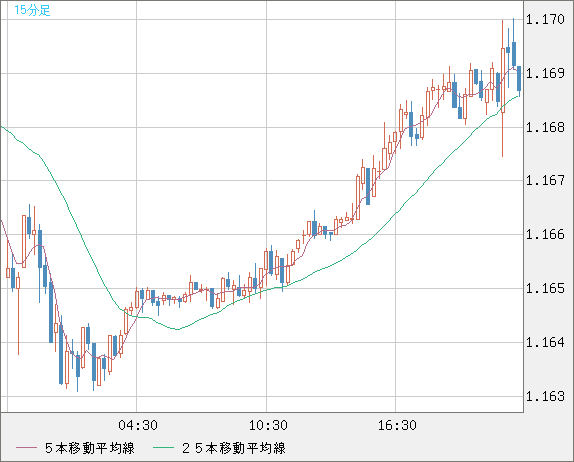Viewport: 574px width, 462px height.
Task: Click the 15分足 timeframe label
Action: point(32,10)
